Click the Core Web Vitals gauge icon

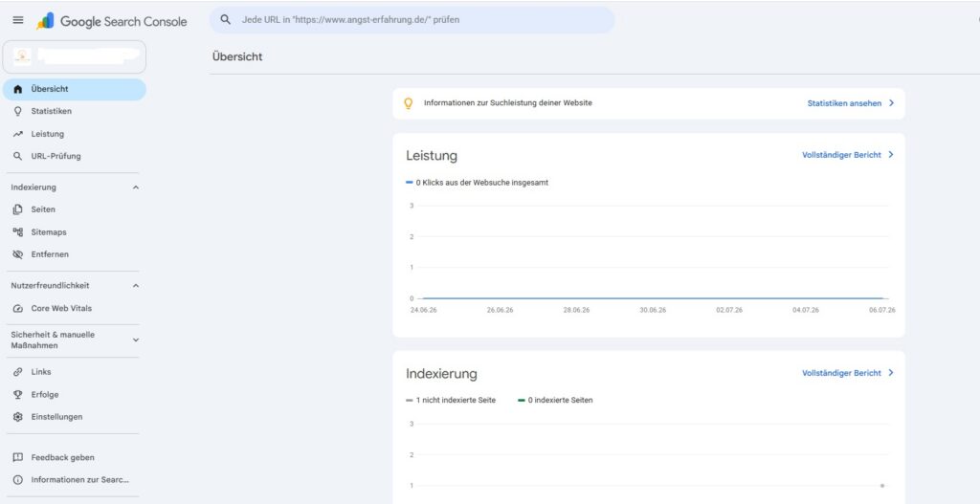(x=17, y=309)
